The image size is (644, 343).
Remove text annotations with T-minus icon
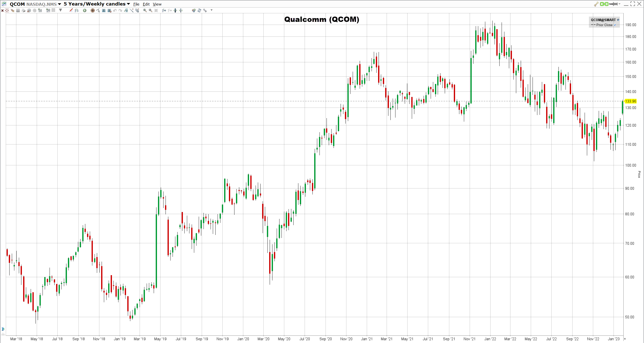point(109,10)
